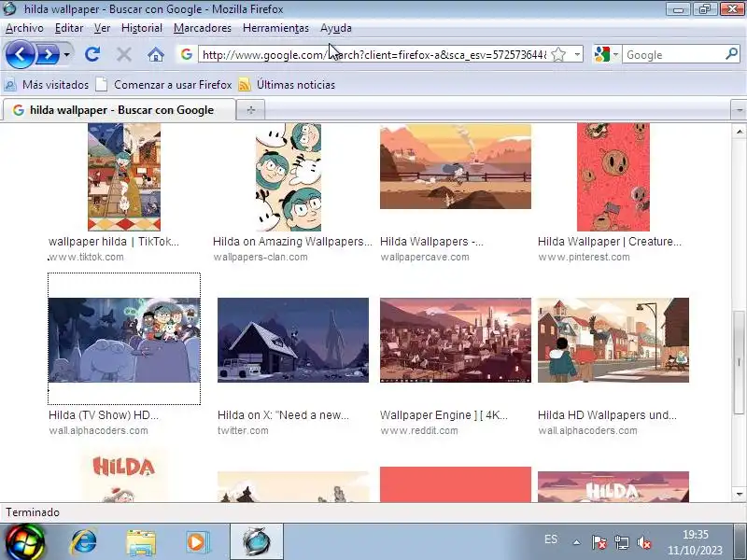Open the wallpapercave sunset landscape thumbnail

click(456, 166)
